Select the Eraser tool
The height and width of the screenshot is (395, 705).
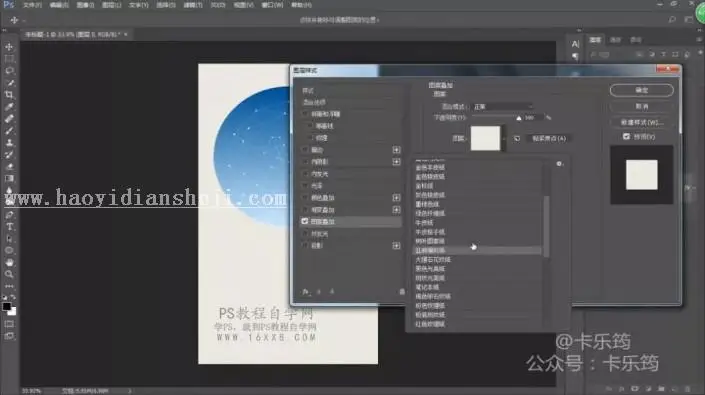tap(9, 167)
